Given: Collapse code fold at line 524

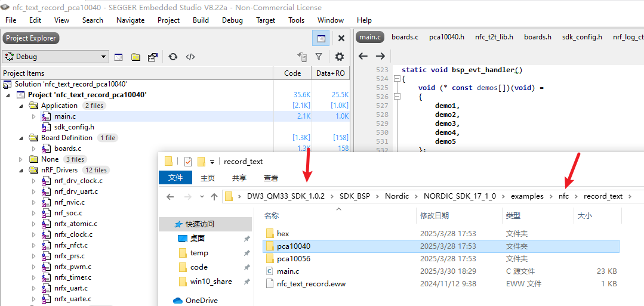Looking at the screenshot, I should [x=397, y=79].
